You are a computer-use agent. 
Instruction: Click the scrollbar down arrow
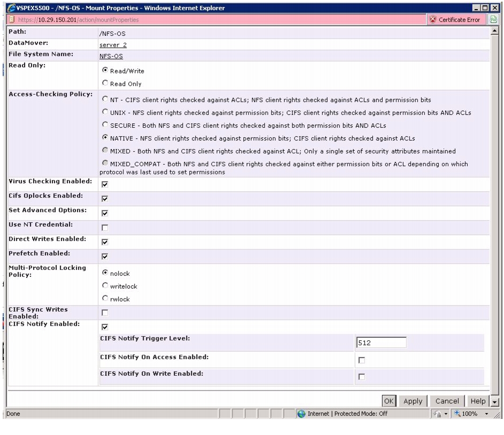(x=495, y=401)
